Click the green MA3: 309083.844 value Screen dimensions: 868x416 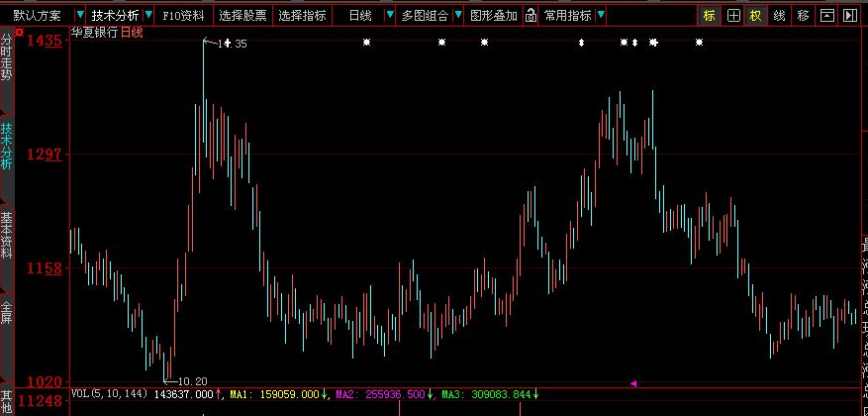tap(486, 394)
